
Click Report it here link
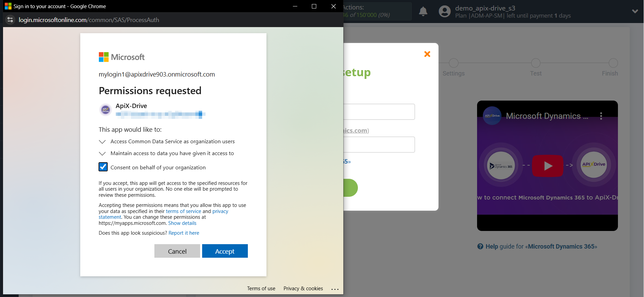tap(184, 233)
